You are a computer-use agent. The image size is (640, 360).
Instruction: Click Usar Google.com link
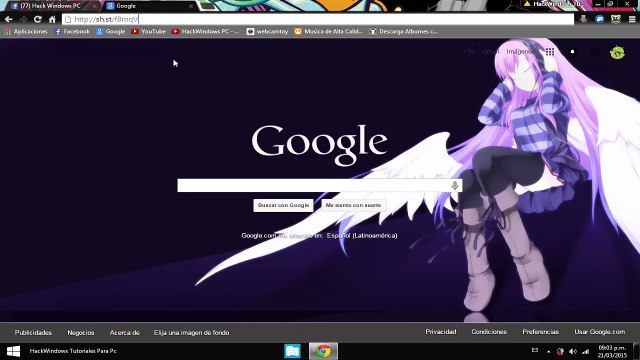point(600,332)
